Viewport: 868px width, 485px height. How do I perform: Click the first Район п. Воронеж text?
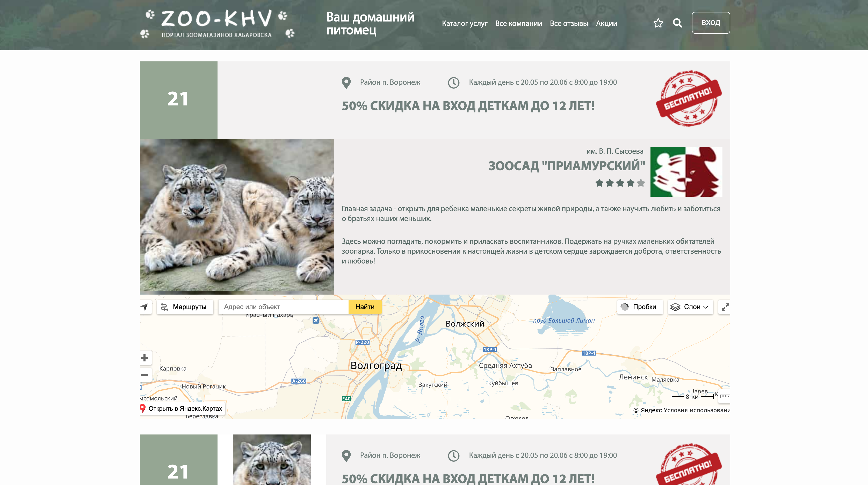point(390,82)
